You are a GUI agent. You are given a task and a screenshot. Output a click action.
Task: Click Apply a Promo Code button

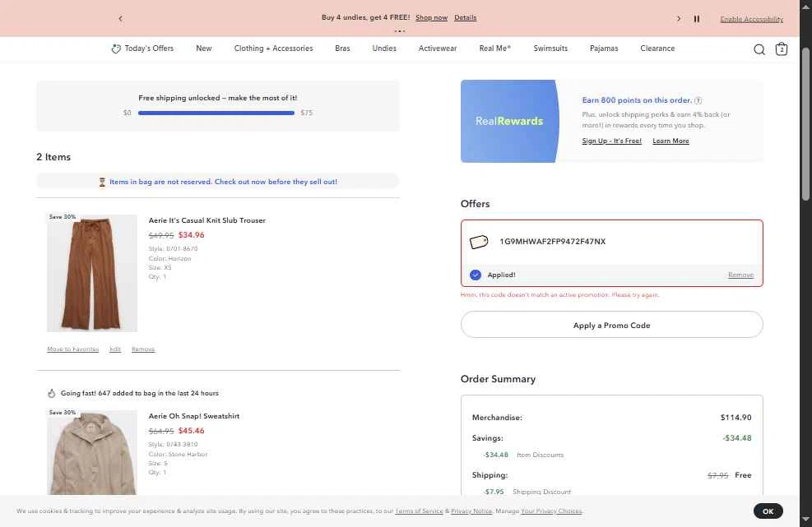(x=611, y=325)
